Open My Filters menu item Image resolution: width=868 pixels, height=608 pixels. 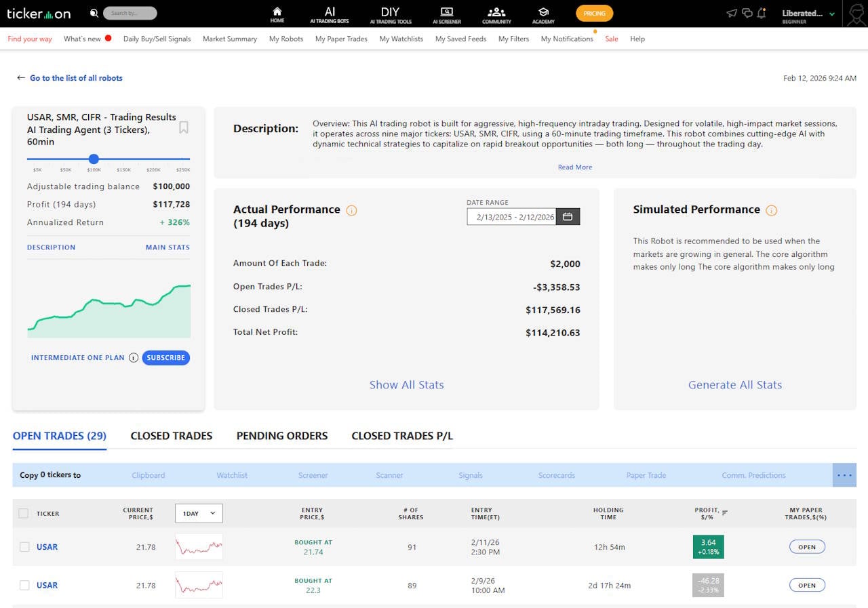(514, 39)
